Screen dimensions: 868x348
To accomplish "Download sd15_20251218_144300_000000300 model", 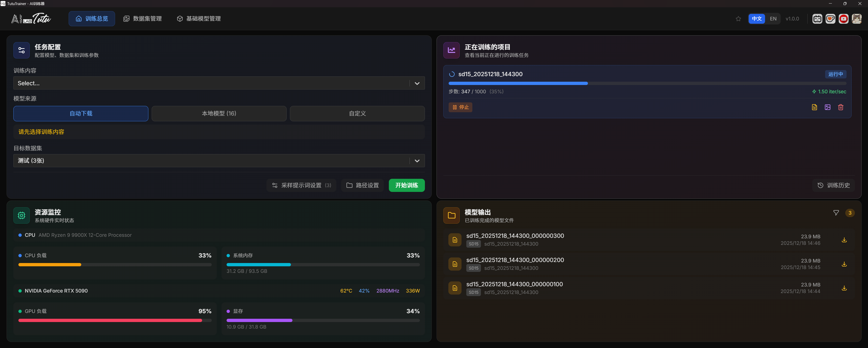I will point(844,240).
